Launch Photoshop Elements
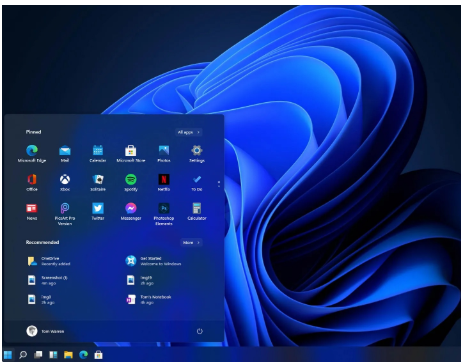This screenshot has width=461, height=364. pos(164,214)
